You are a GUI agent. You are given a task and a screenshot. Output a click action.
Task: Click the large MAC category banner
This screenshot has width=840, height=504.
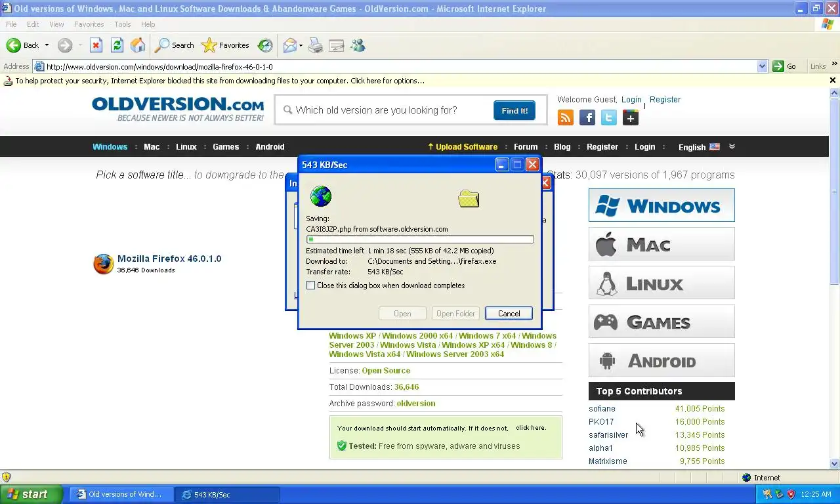coord(661,244)
